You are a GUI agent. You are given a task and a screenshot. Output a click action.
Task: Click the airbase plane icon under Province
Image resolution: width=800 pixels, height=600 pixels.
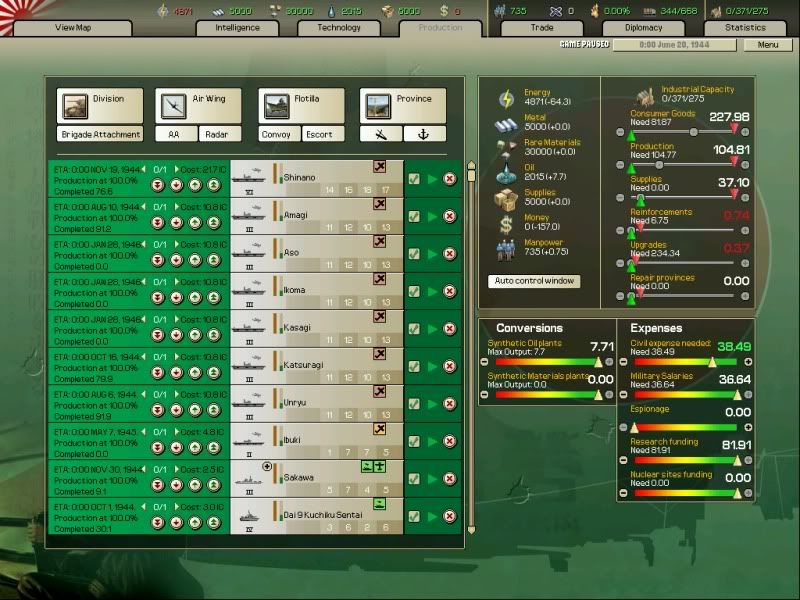pos(381,134)
